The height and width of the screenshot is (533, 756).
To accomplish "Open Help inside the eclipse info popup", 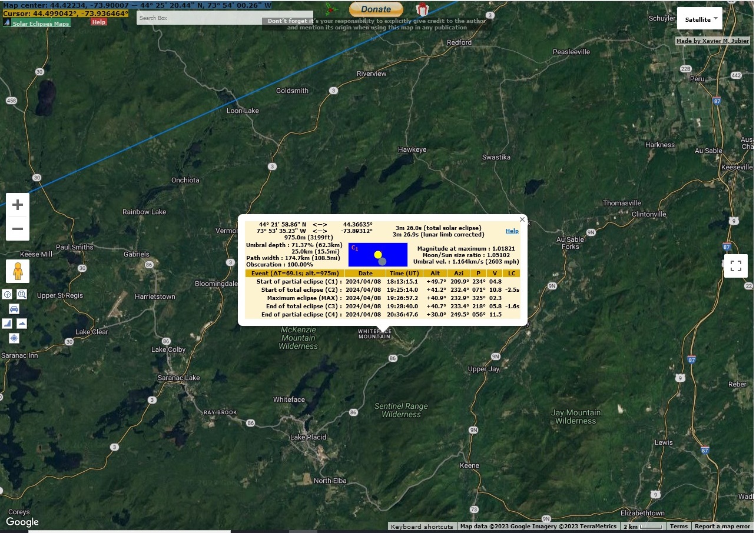I will [512, 231].
